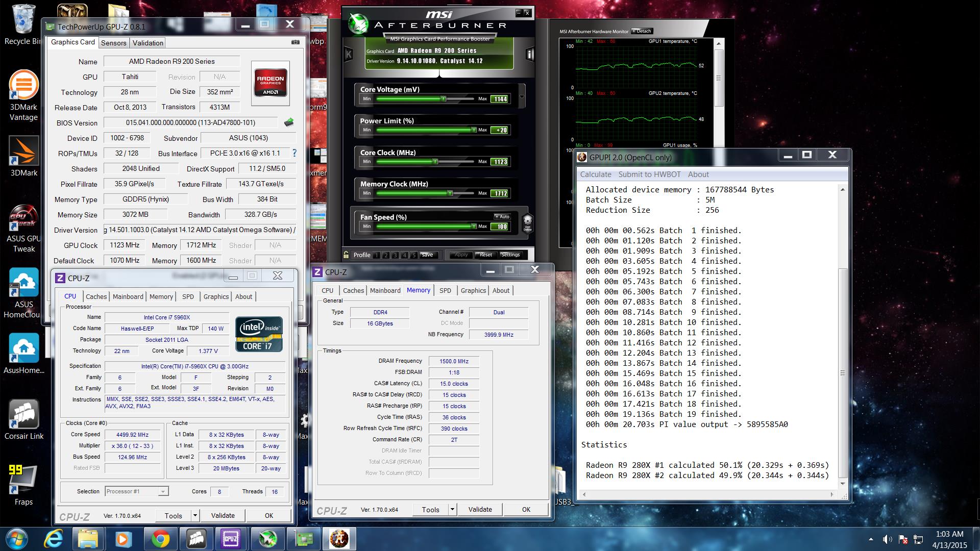Image resolution: width=980 pixels, height=551 pixels.
Task: Expand the Core Voltage dropdown arrow
Action: pos(522,96)
